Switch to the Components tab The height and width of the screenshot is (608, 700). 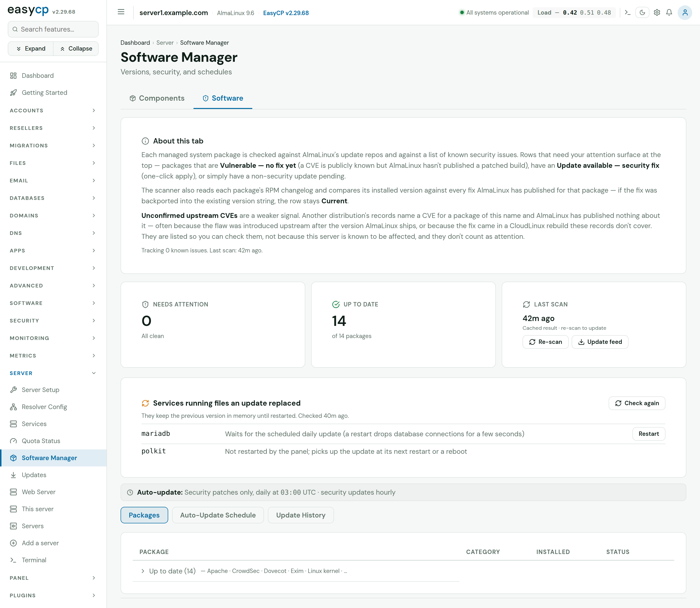(157, 98)
